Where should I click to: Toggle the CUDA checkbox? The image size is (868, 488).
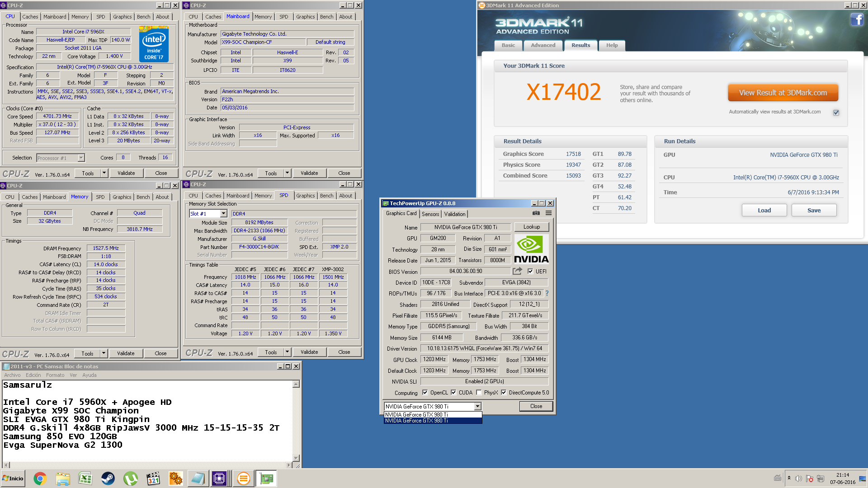453,392
